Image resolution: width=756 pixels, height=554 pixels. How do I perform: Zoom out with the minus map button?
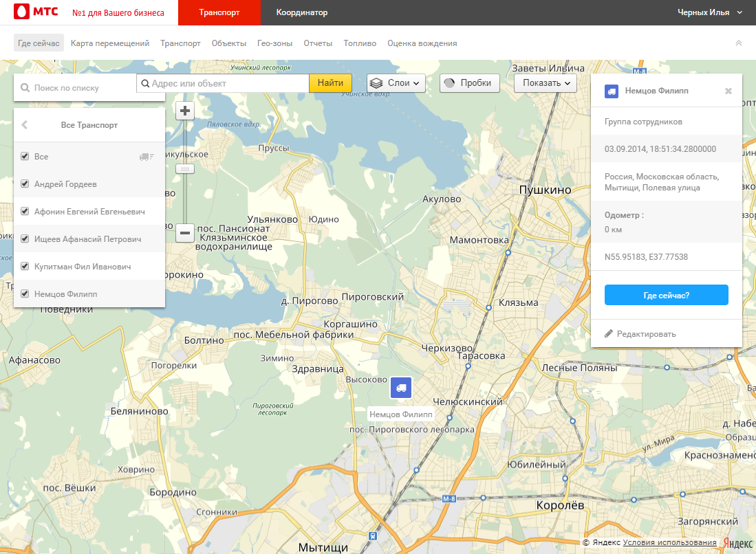[185, 233]
